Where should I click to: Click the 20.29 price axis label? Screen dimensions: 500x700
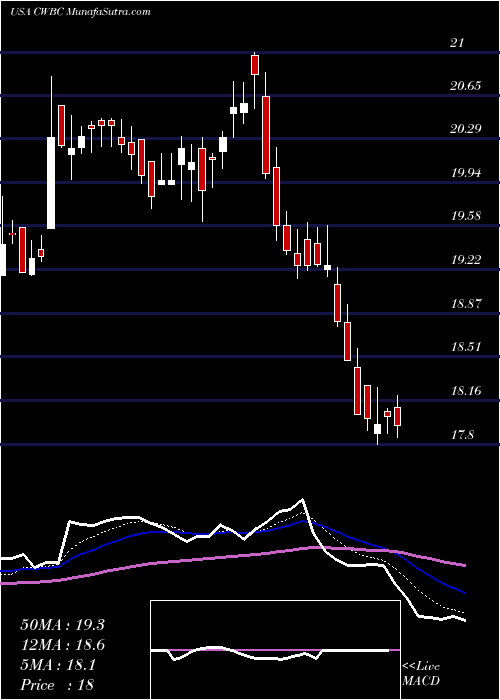tap(466, 129)
